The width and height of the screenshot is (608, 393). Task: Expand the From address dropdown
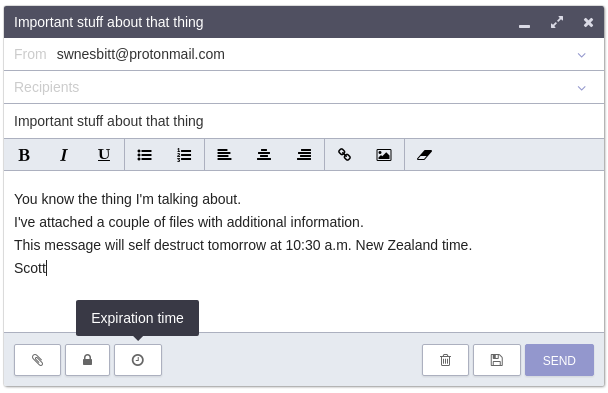click(x=581, y=55)
